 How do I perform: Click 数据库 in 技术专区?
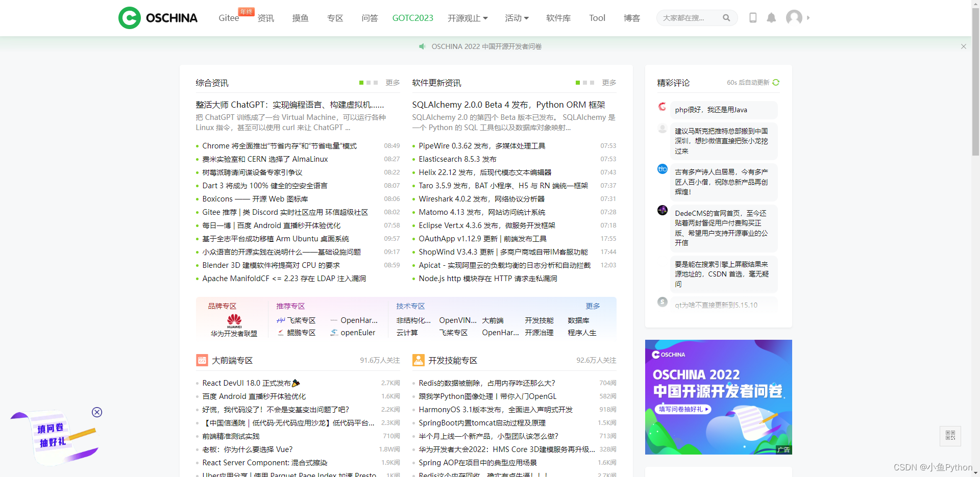578,320
